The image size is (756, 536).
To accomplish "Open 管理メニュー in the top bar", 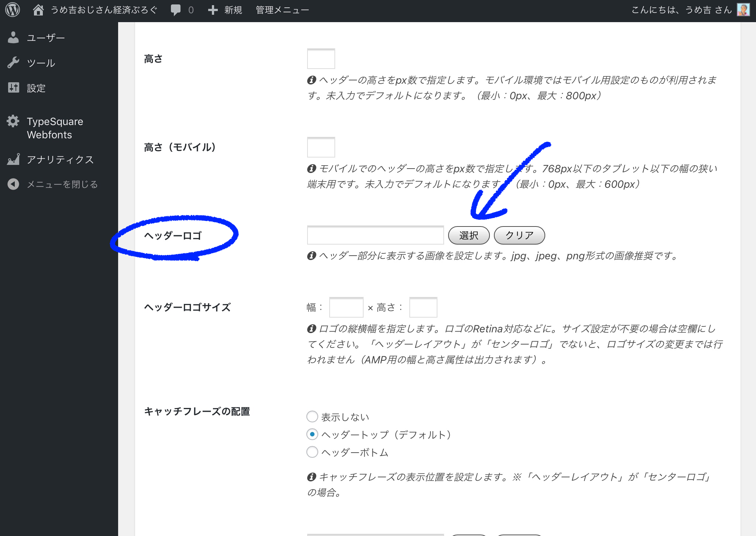I will tap(282, 10).
